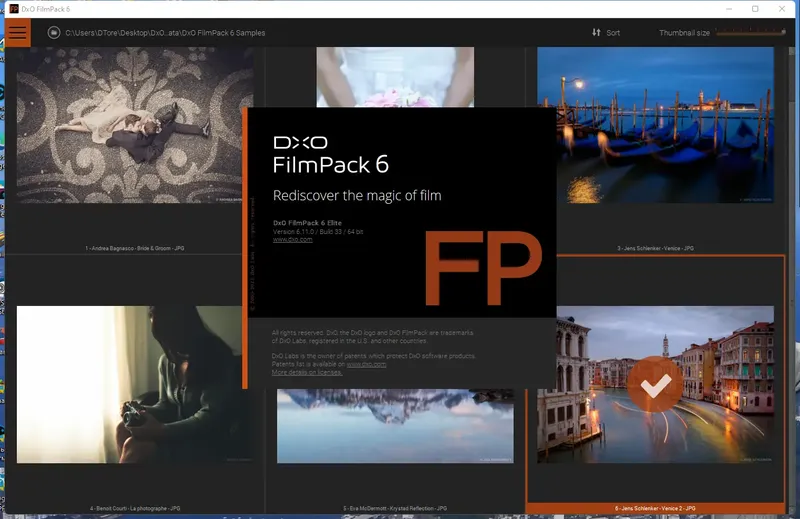Click the vertical scrollbar of the gallery
Viewport: 800px width, 519px height.
coord(792,281)
